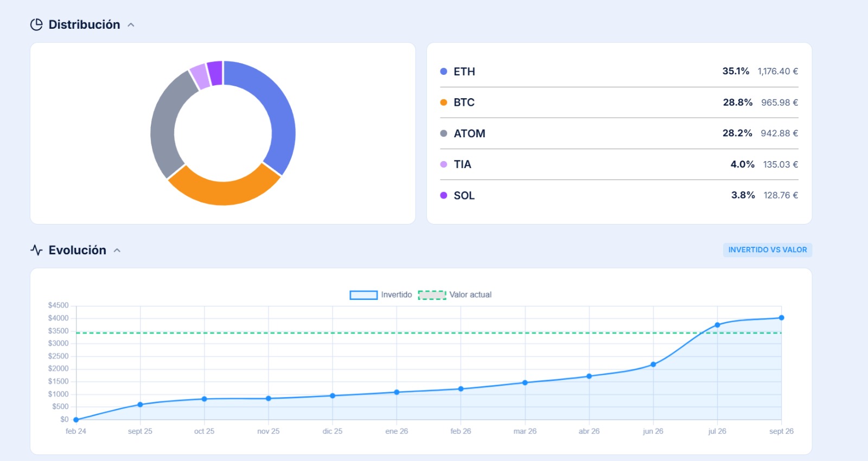
Task: Select the SOL label in the list
Action: point(464,195)
